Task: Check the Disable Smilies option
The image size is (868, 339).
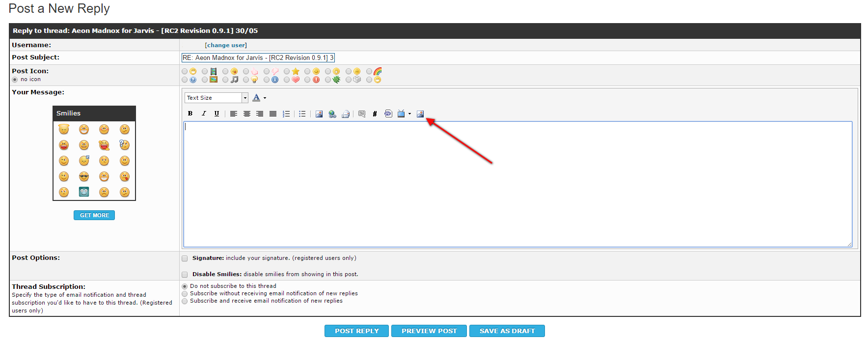Action: pyautogui.click(x=185, y=275)
